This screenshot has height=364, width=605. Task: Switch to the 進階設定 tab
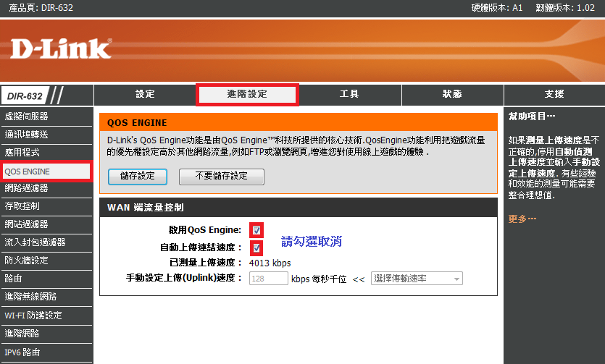tap(247, 94)
